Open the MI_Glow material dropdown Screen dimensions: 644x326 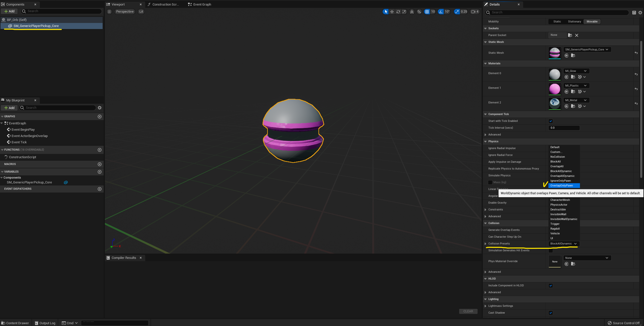point(576,71)
